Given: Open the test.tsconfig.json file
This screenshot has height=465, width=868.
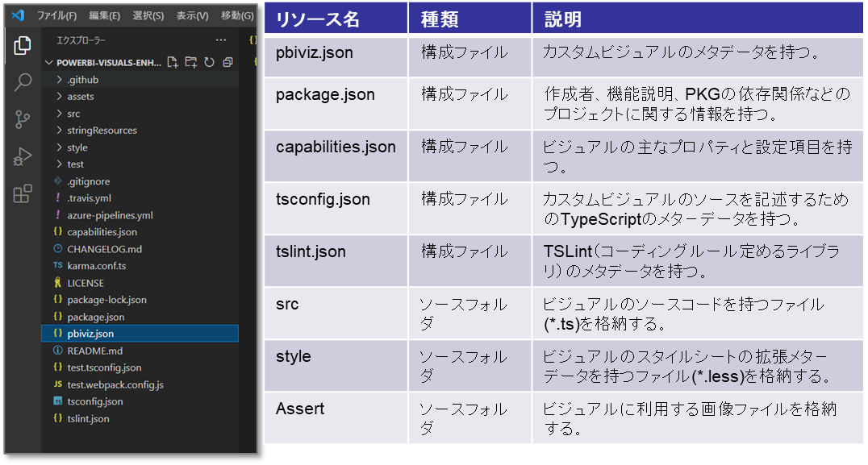Looking at the screenshot, I should [140, 367].
